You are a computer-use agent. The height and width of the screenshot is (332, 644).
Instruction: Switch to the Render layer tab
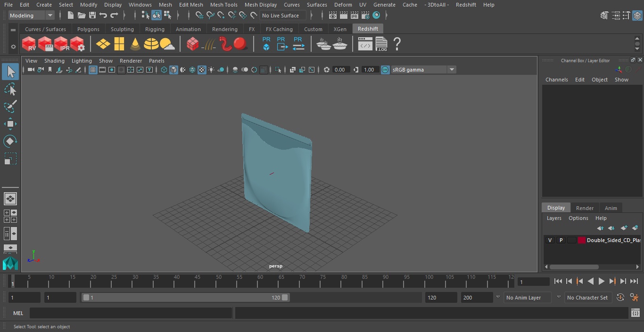point(585,208)
